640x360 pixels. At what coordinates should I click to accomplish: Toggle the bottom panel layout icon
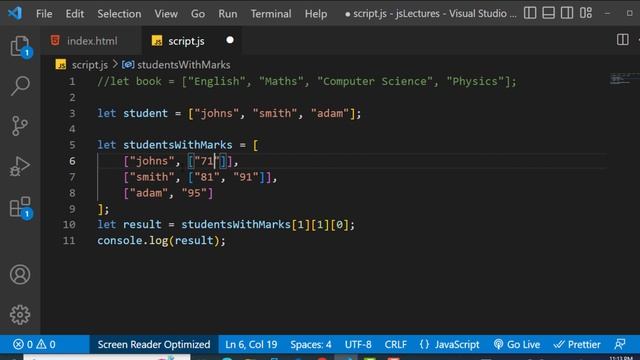[548, 13]
